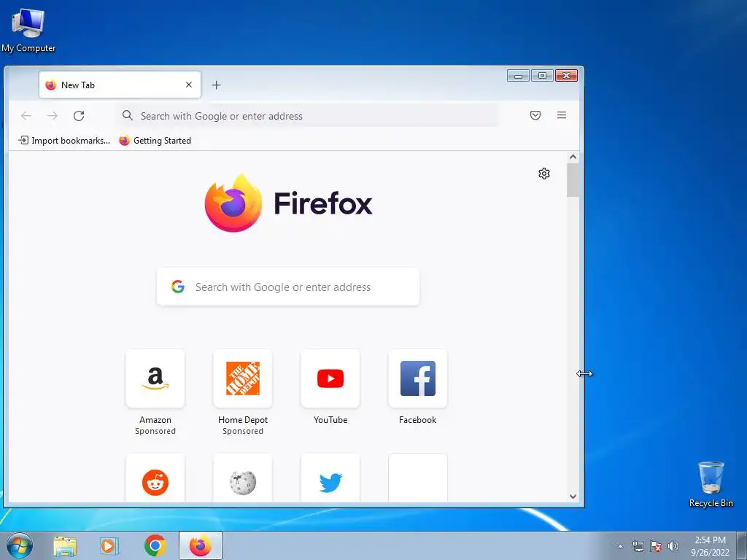Click the network tray icon
This screenshot has width=747, height=560.
click(x=638, y=547)
